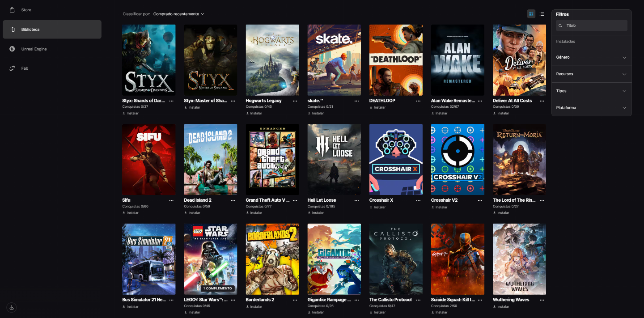
Task: Click the 1 Complemento badge on LEGO Star Wars
Action: pyautogui.click(x=218, y=288)
